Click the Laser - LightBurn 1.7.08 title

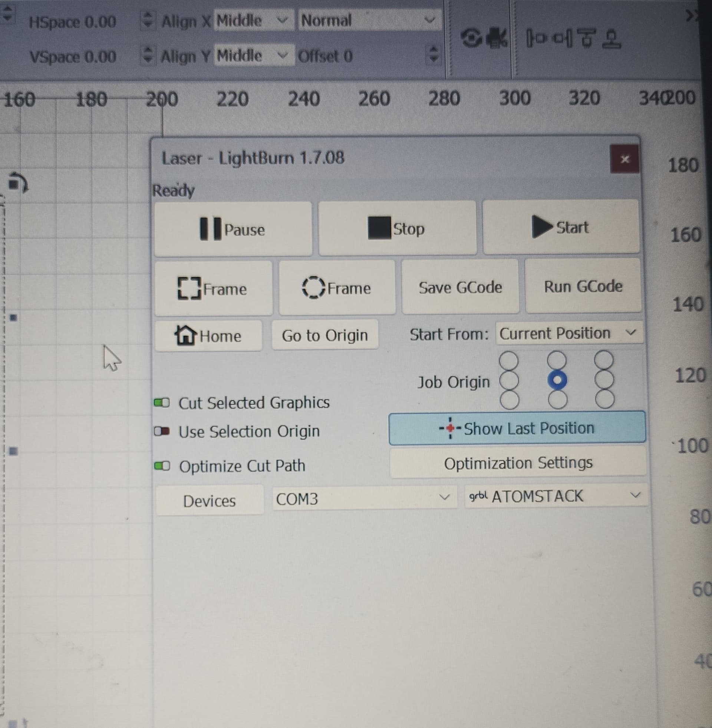tap(253, 158)
